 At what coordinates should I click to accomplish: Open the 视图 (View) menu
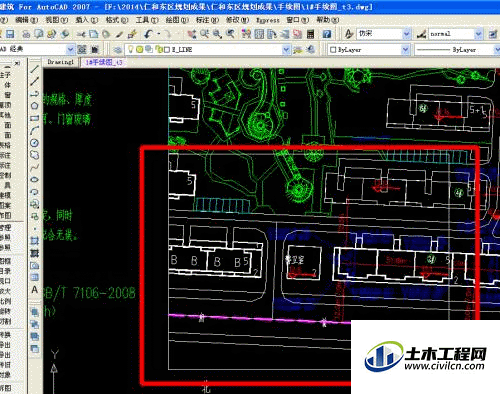(57, 20)
